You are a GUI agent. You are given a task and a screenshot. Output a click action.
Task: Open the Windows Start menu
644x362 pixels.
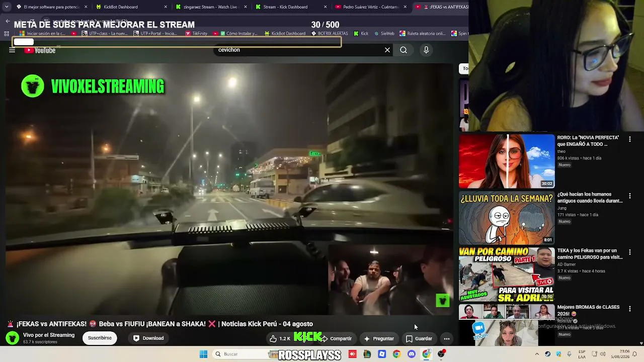click(203, 354)
